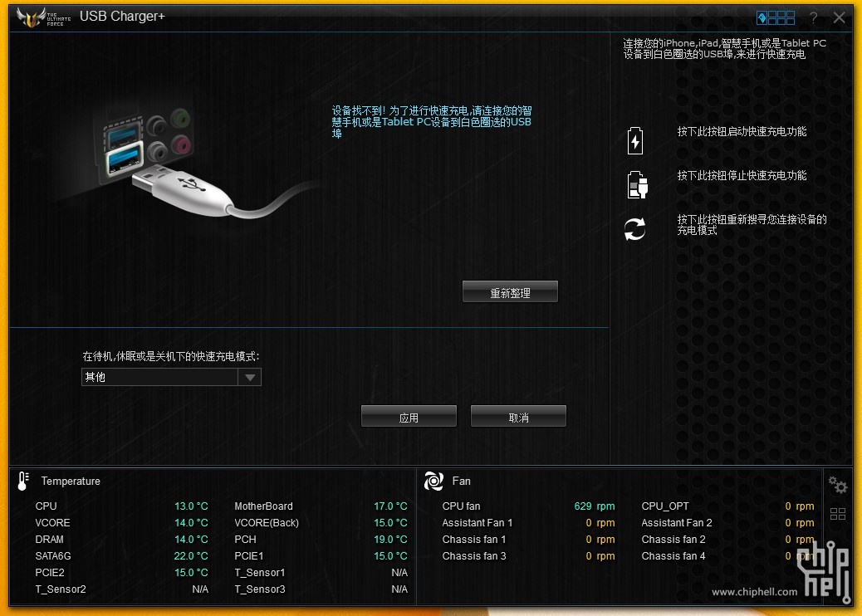Click the 按下此按钮停止快速充电功能 description
The image size is (862, 616).
tap(742, 175)
